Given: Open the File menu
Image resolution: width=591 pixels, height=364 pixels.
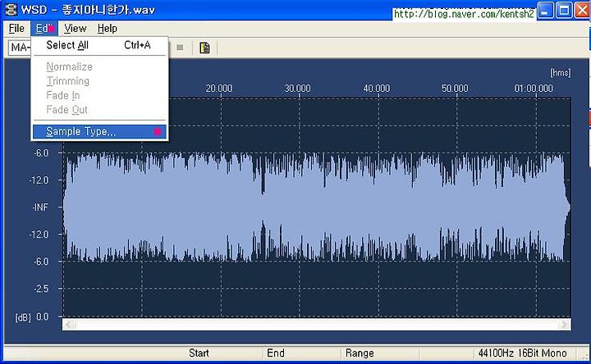Looking at the screenshot, I should pos(16,28).
